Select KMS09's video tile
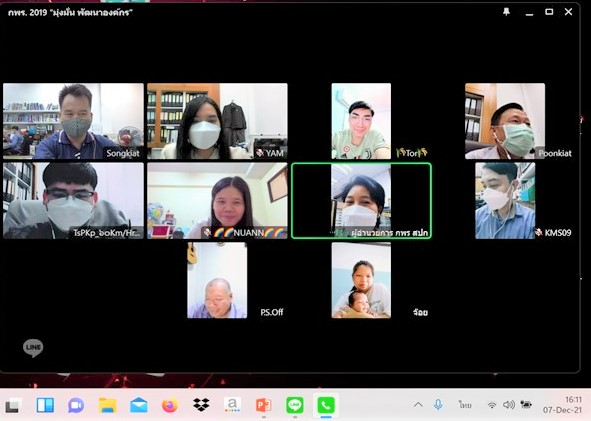591x421 pixels. (x=505, y=201)
